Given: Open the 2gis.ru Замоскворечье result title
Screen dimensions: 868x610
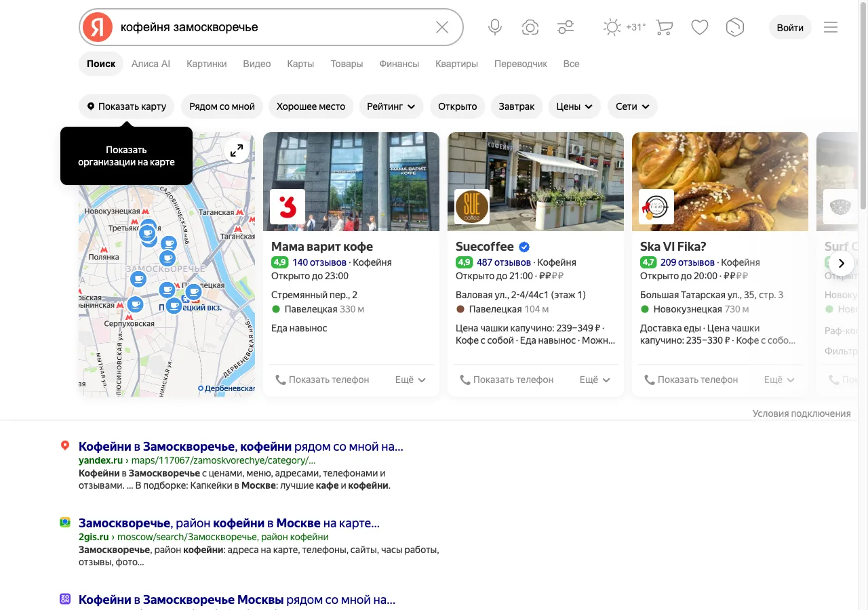Looking at the screenshot, I should click(x=229, y=523).
